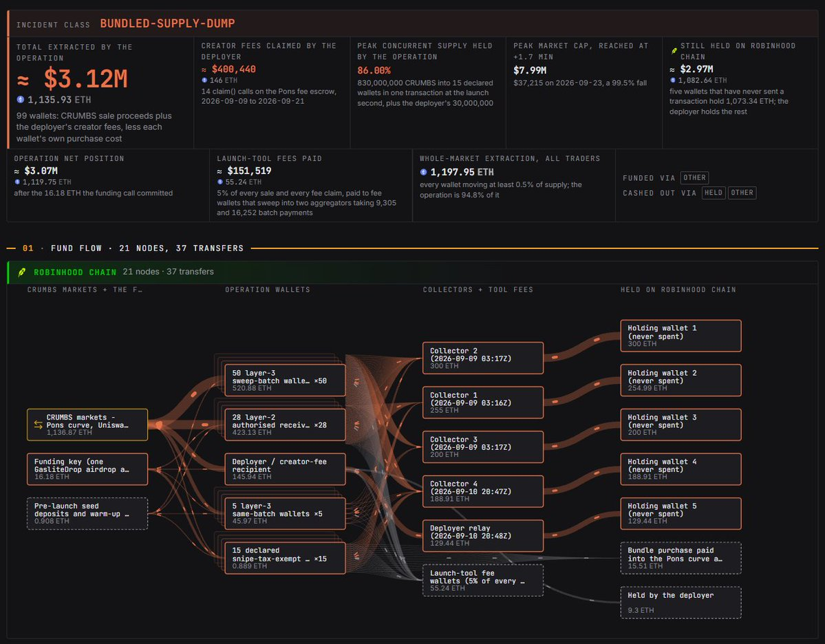This screenshot has height=644, width=825.
Task: Select the 28 layer-2 authorised receivers node
Action: coord(285,425)
